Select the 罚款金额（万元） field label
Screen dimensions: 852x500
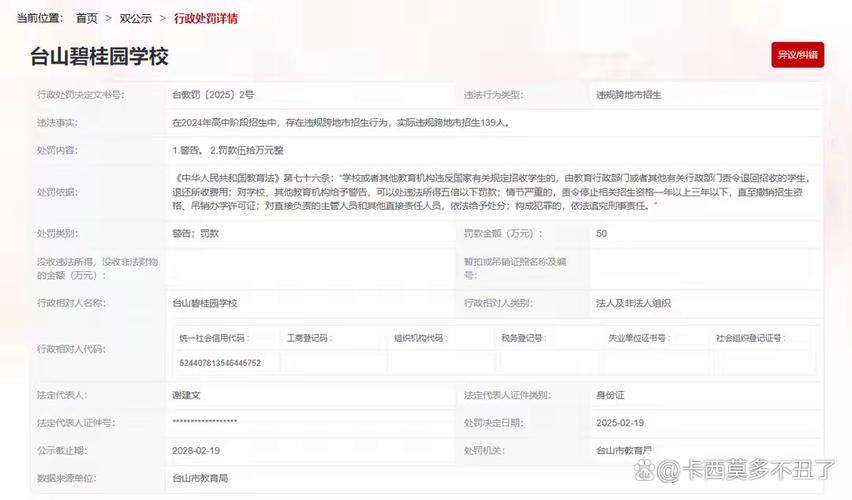coord(503,234)
